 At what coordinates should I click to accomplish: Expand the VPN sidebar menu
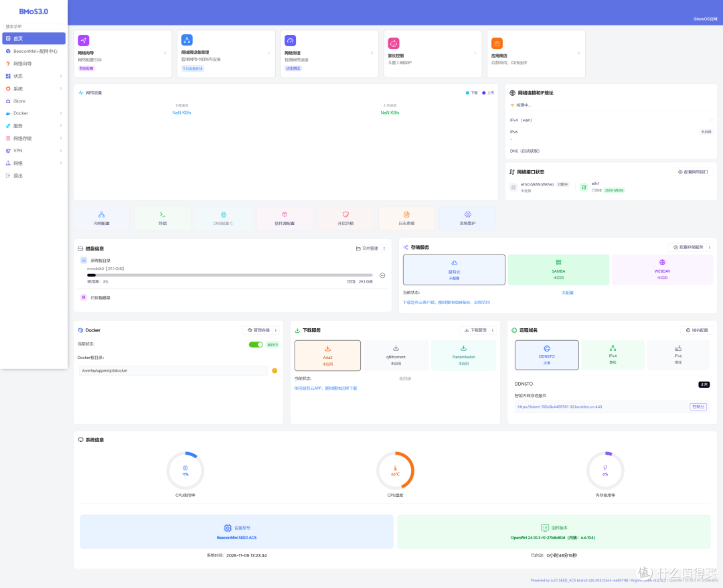click(33, 151)
